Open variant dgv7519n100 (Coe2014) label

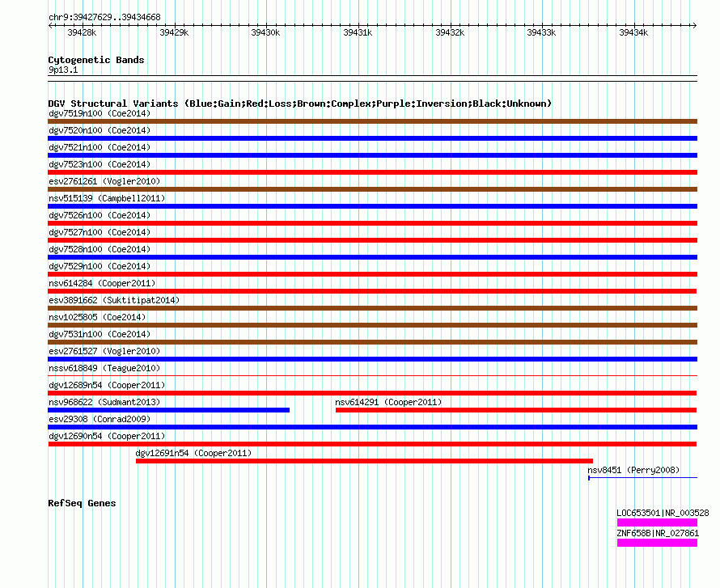(x=100, y=113)
